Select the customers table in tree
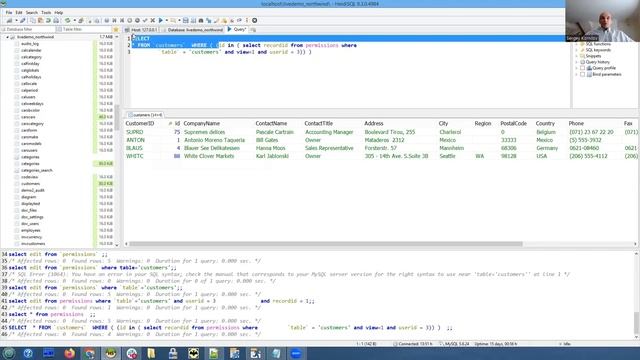The width and height of the screenshot is (640, 360). coord(31,184)
